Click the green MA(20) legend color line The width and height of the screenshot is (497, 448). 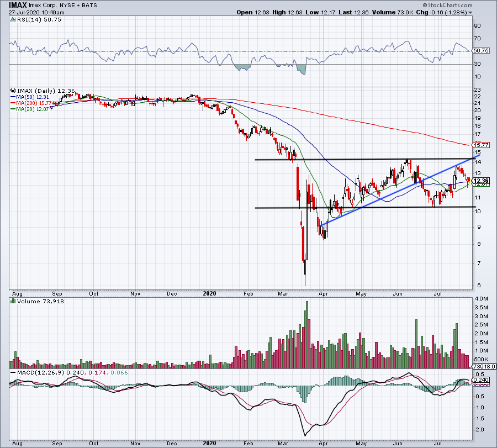[13, 109]
